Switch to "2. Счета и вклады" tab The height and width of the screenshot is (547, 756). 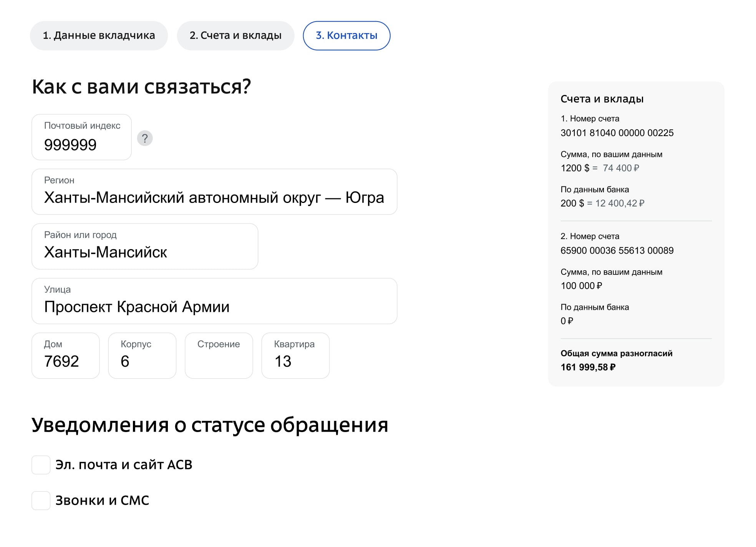click(x=235, y=36)
